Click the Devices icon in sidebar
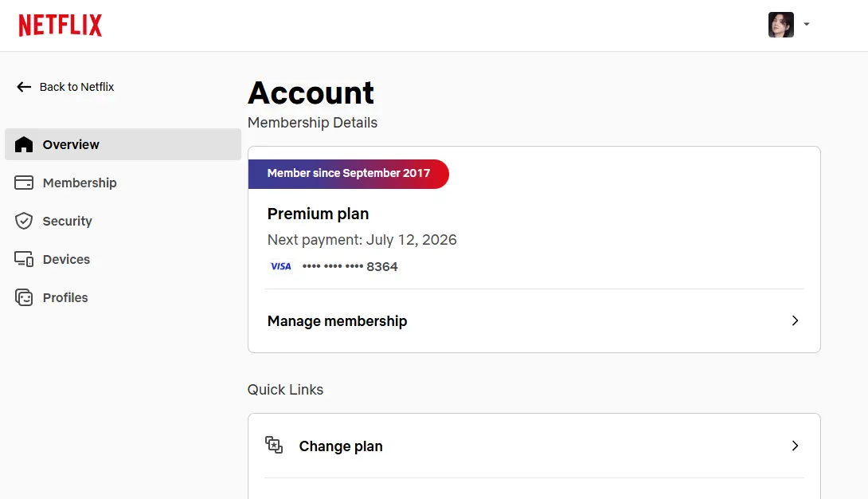 coord(24,259)
